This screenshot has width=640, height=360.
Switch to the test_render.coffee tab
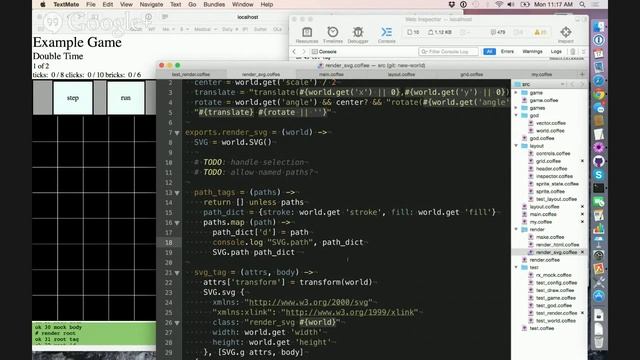tap(191, 74)
